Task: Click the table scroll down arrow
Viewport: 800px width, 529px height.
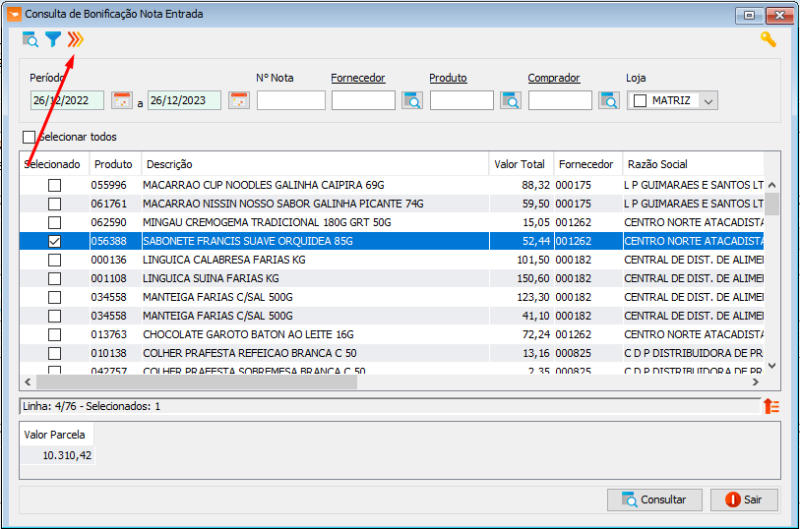Action: [772, 365]
